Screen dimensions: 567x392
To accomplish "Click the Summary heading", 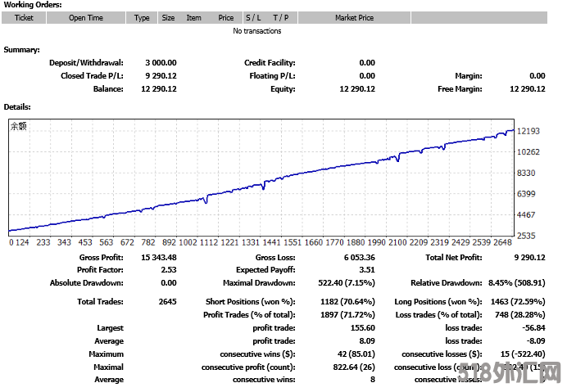I will click(21, 50).
